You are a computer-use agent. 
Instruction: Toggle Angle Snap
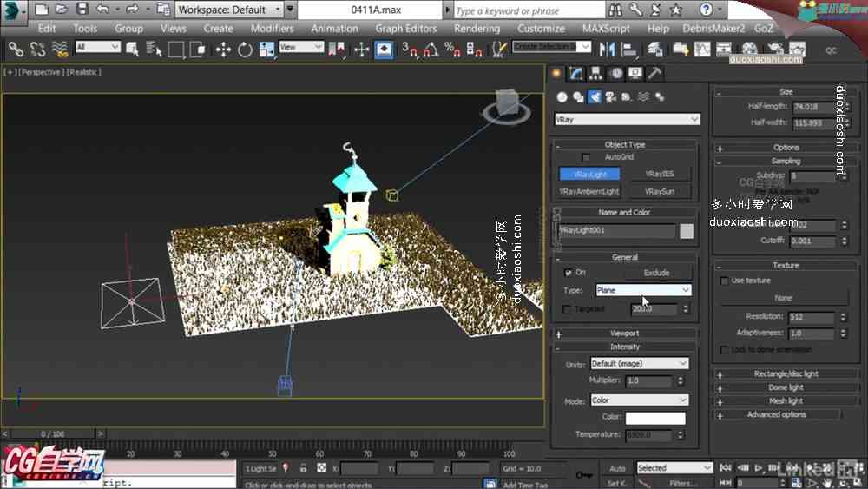[x=431, y=50]
